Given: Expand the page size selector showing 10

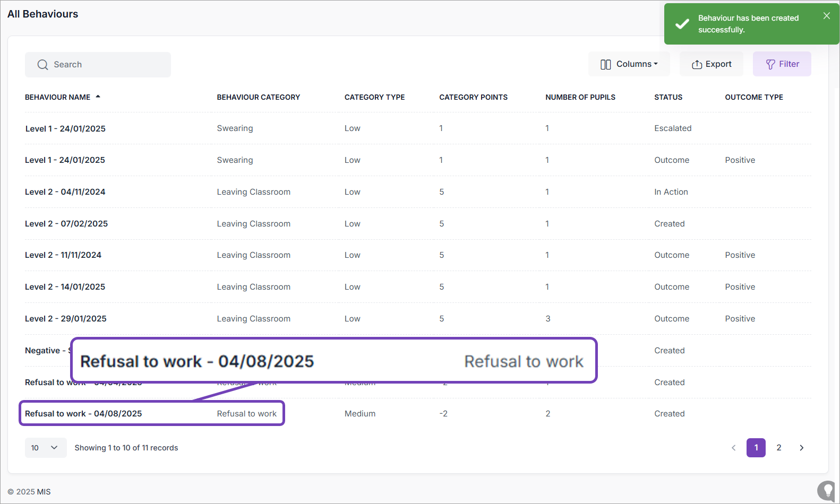Looking at the screenshot, I should (45, 448).
